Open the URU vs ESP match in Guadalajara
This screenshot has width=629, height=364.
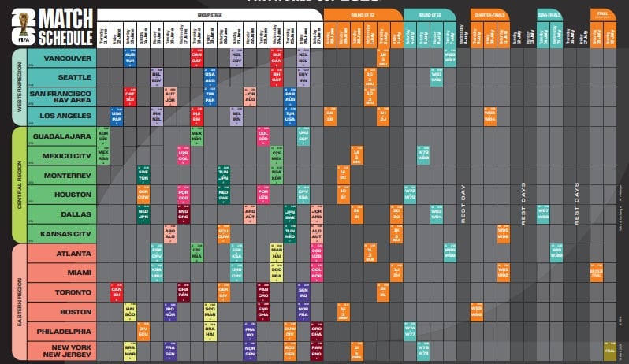pyautogui.click(x=303, y=136)
